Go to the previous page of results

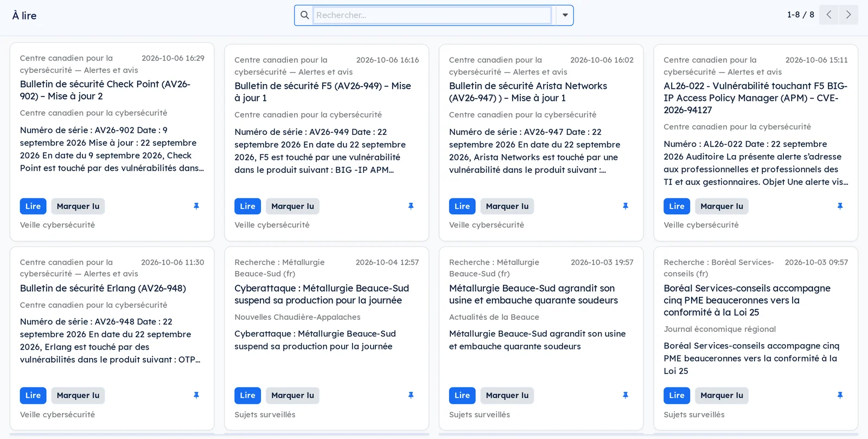tap(829, 15)
